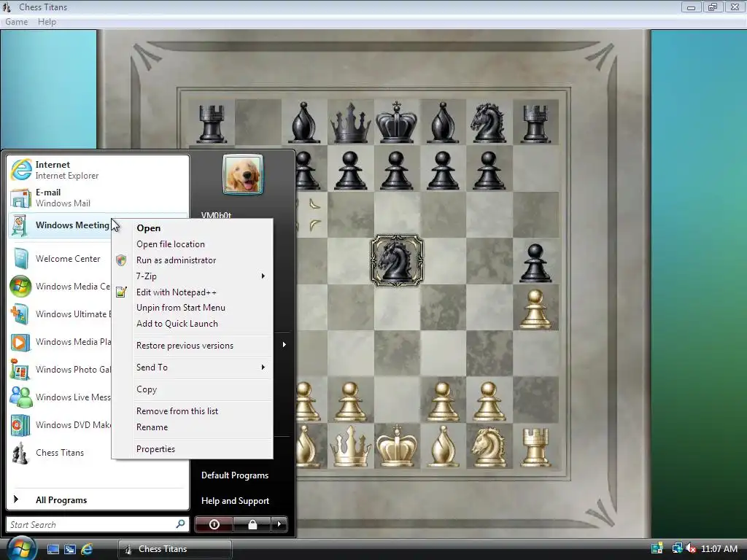The height and width of the screenshot is (560, 747).
Task: Open Internet Explorer from Quick Launch
Action: click(x=87, y=549)
